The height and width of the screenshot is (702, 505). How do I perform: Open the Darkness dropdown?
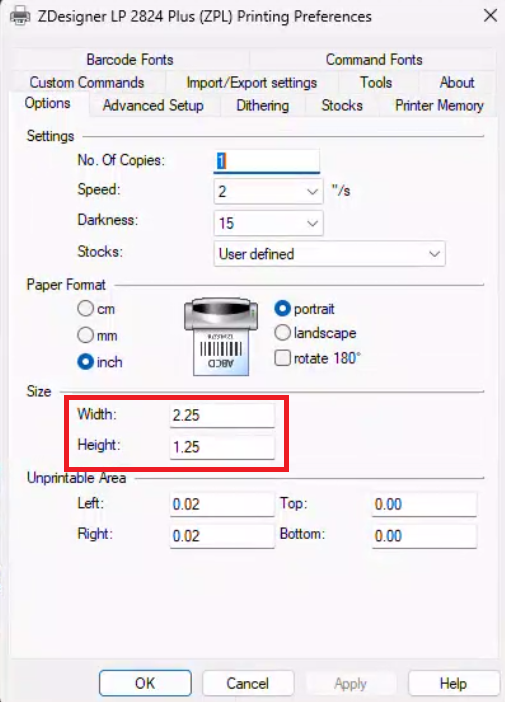[x=268, y=223]
